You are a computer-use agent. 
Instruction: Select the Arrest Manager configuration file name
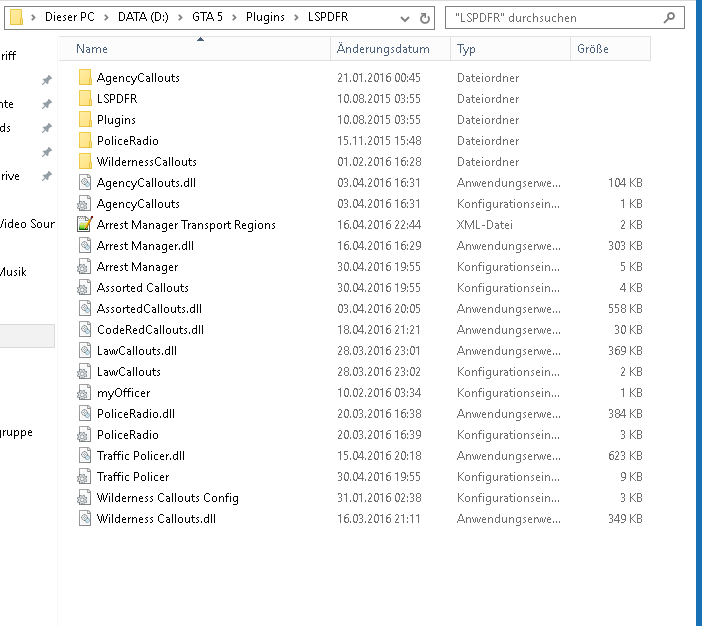coord(137,267)
